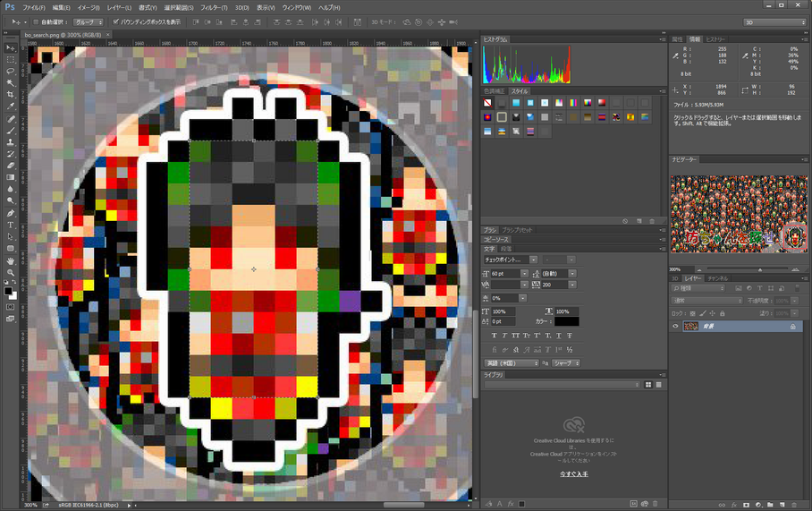
Task: Click the layer style fx icon
Action: (734, 504)
